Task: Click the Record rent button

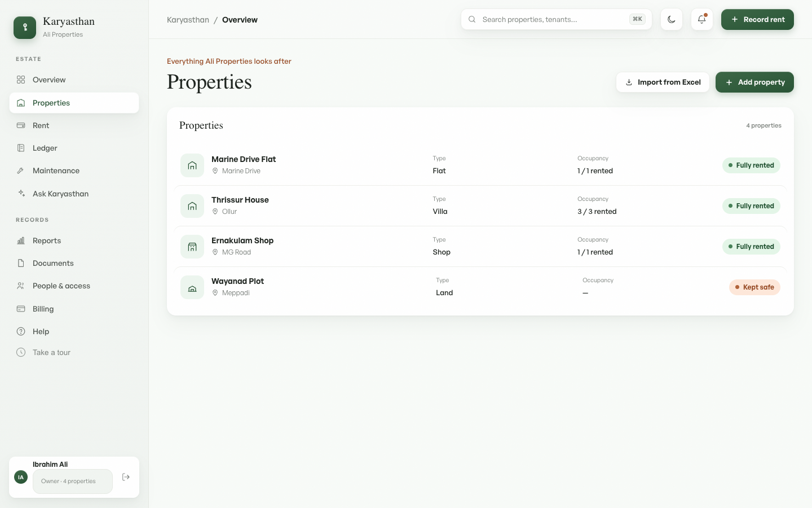Action: [757, 19]
